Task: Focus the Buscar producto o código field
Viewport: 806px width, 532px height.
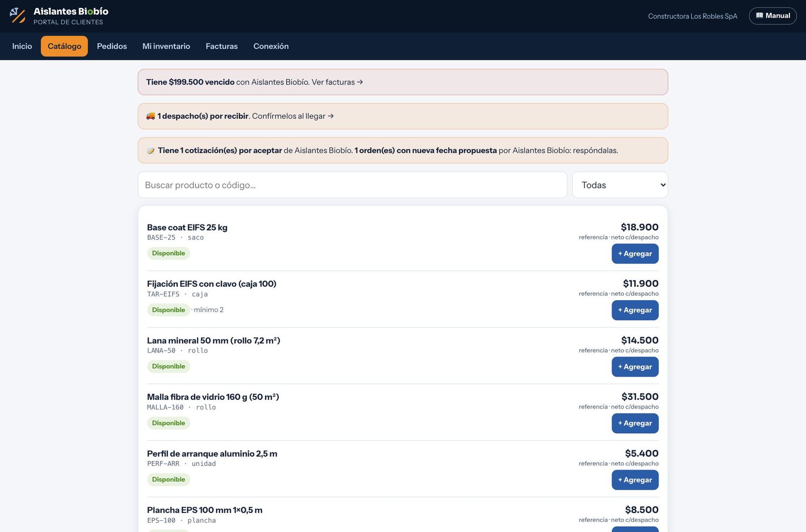Action: click(x=353, y=185)
